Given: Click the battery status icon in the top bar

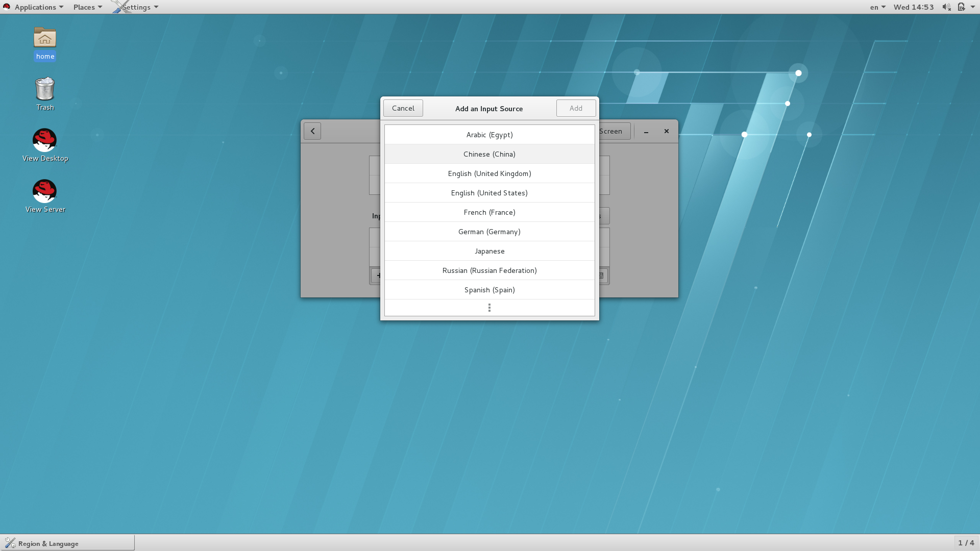Looking at the screenshot, I should coord(962,7).
